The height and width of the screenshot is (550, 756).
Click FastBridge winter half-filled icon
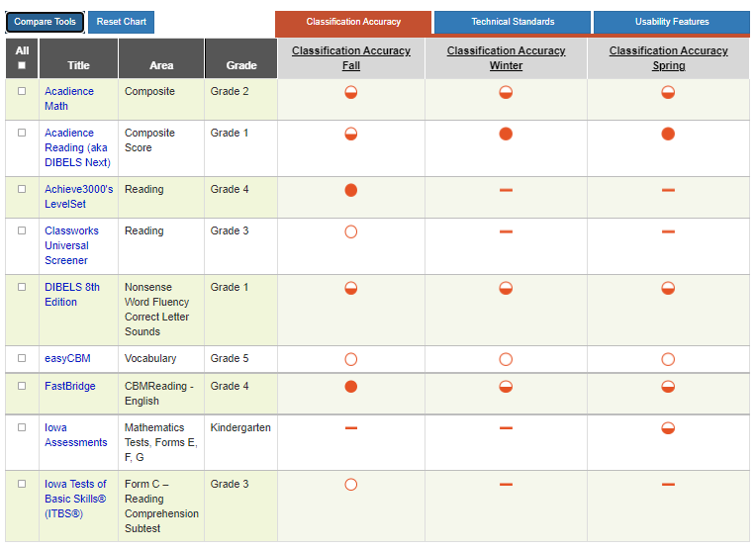pyautogui.click(x=506, y=387)
